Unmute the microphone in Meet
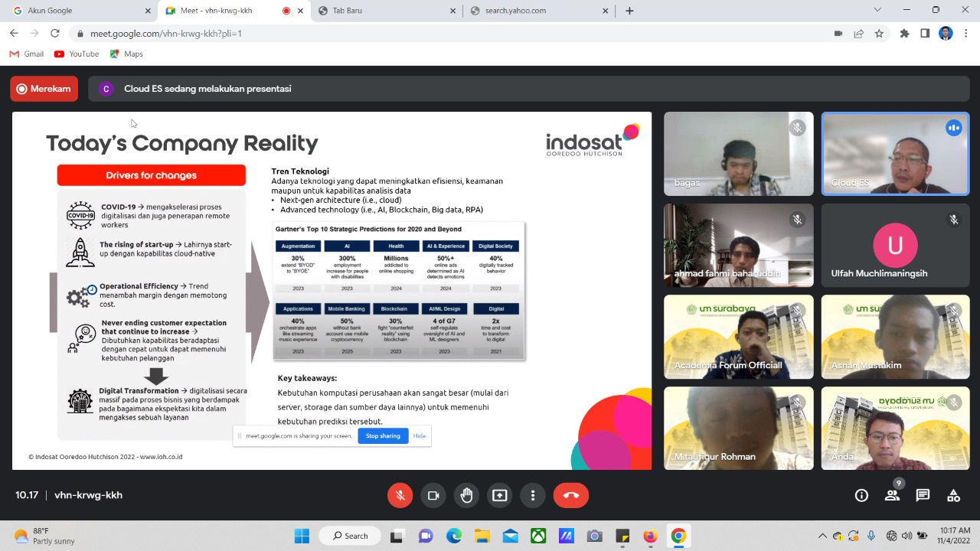The image size is (980, 551). point(400,495)
